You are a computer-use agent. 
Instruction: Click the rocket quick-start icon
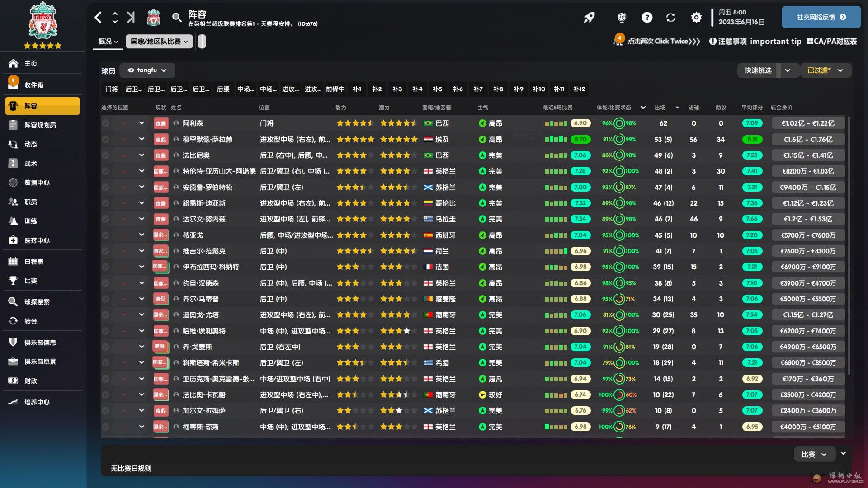click(x=589, y=18)
